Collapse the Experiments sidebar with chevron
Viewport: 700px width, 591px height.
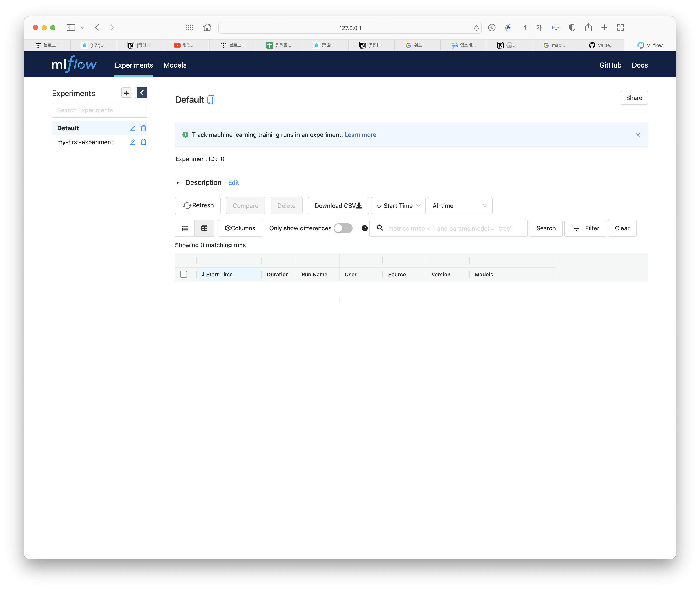click(142, 93)
